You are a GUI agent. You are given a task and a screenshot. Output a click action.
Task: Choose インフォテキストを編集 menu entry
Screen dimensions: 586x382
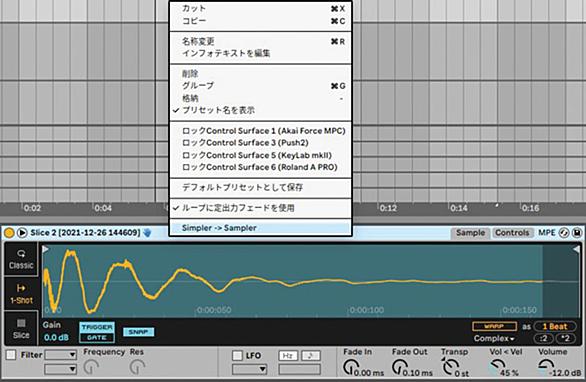coord(260,53)
